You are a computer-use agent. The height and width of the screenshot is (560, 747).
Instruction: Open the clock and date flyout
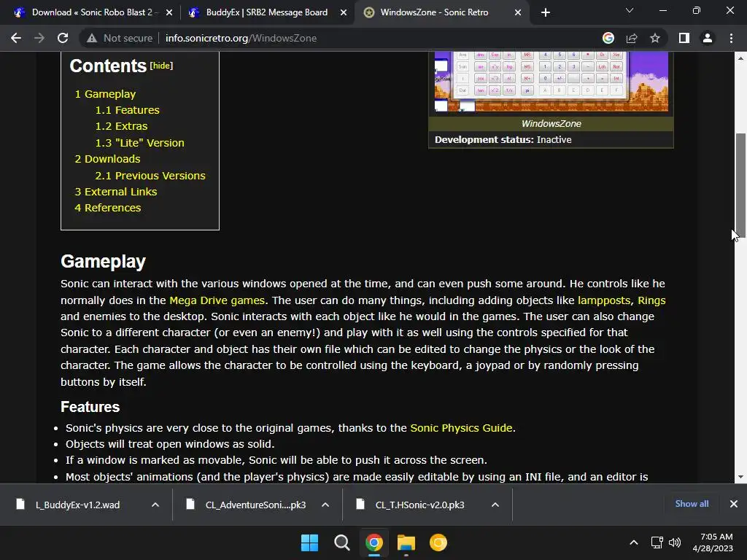pos(713,542)
